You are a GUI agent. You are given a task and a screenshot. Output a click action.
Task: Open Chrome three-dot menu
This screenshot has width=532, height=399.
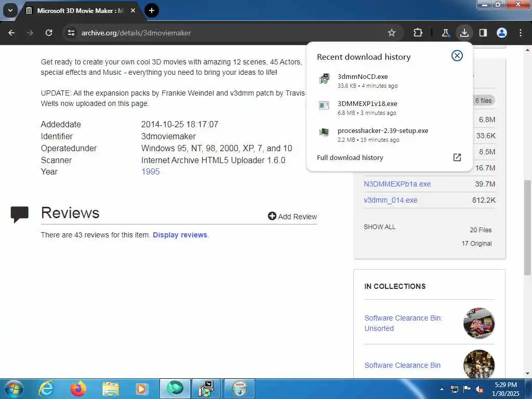(521, 33)
